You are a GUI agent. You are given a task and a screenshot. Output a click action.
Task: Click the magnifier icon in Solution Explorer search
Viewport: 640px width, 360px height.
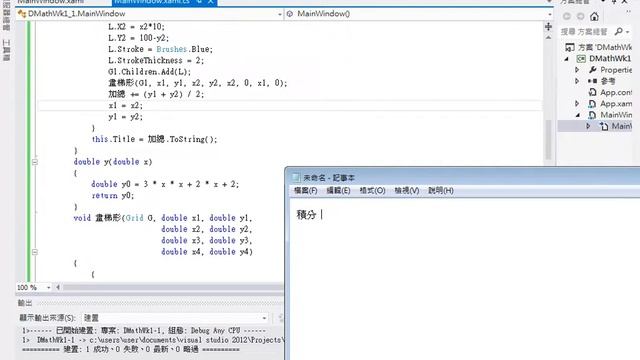tap(619, 31)
